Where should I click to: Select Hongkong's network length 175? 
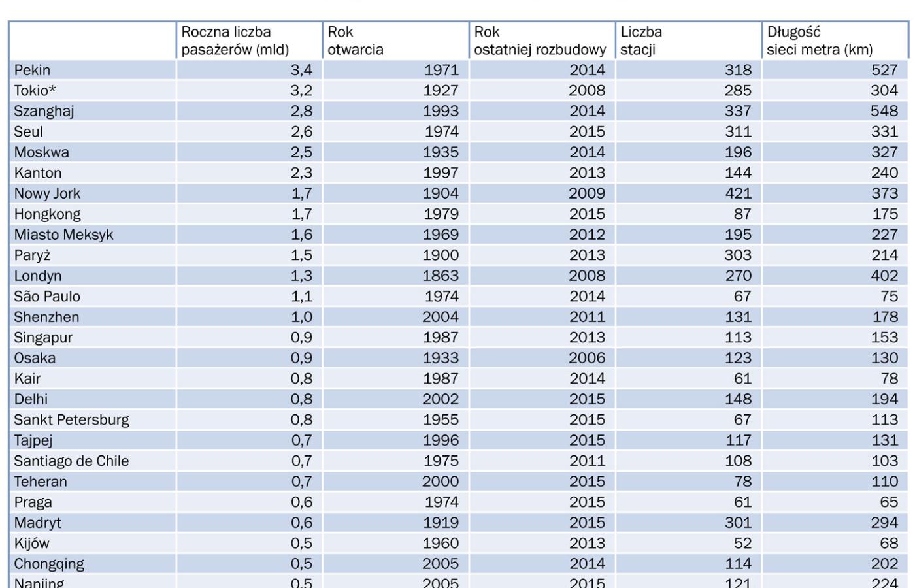click(884, 214)
